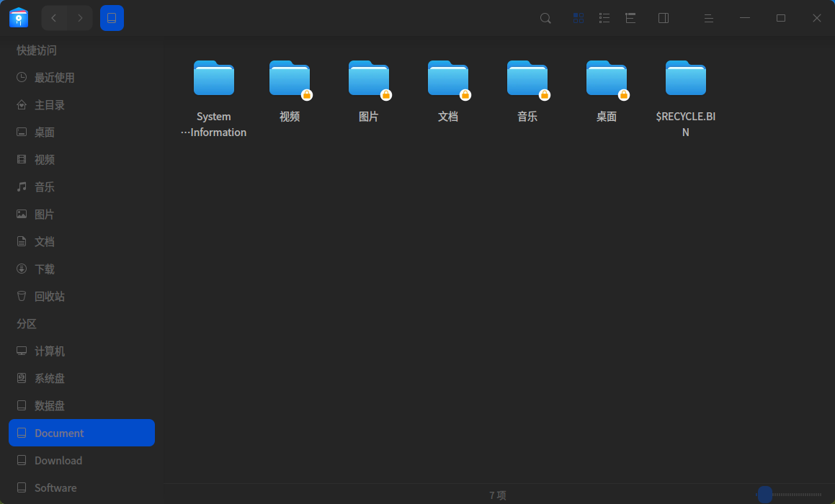The width and height of the screenshot is (835, 504).
Task: Click the 快捷访问 section header
Action: pos(36,50)
